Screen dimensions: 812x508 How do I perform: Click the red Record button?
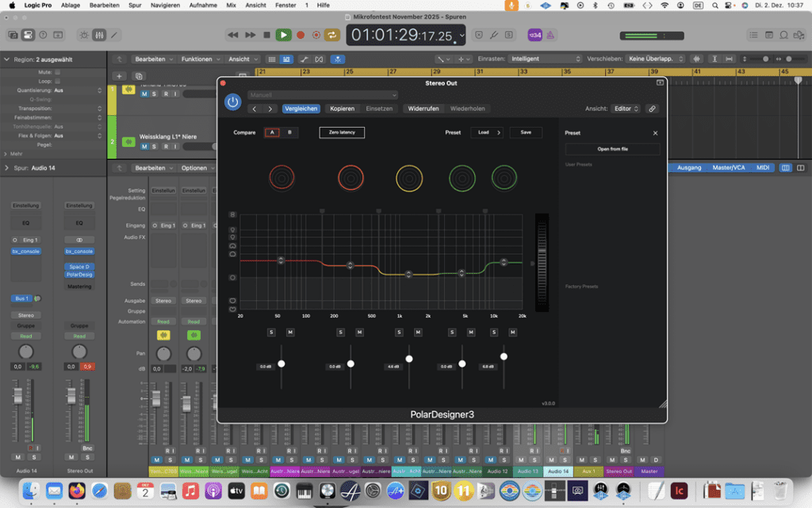(x=301, y=35)
